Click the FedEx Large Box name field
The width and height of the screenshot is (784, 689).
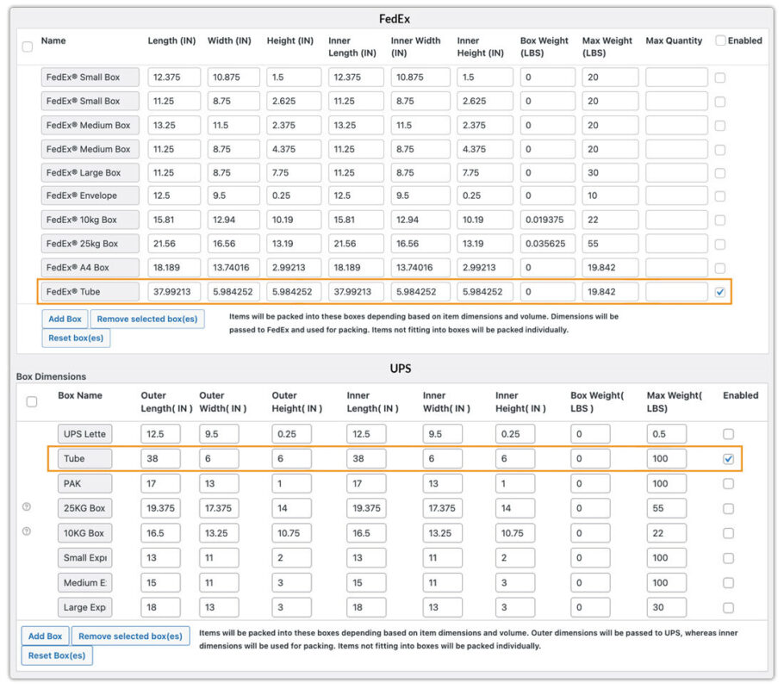point(90,173)
